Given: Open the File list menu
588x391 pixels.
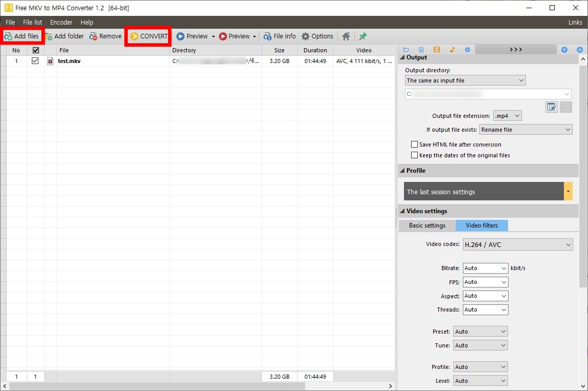Looking at the screenshot, I should point(33,22).
